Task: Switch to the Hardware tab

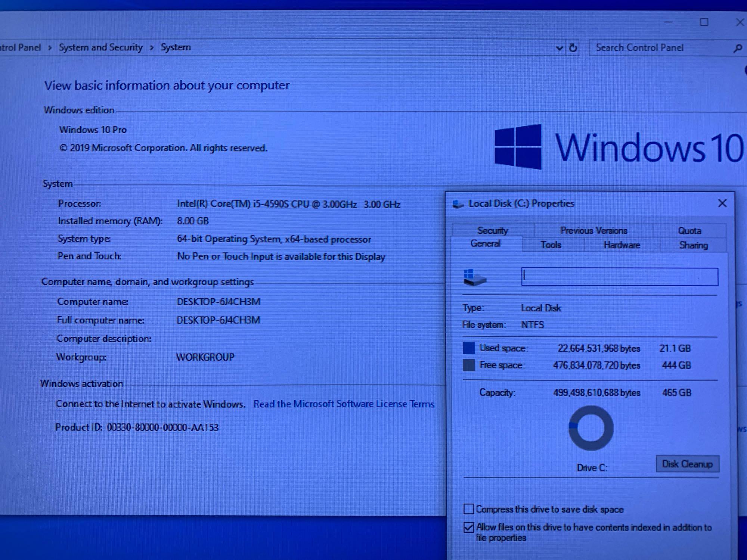Action: pyautogui.click(x=622, y=245)
